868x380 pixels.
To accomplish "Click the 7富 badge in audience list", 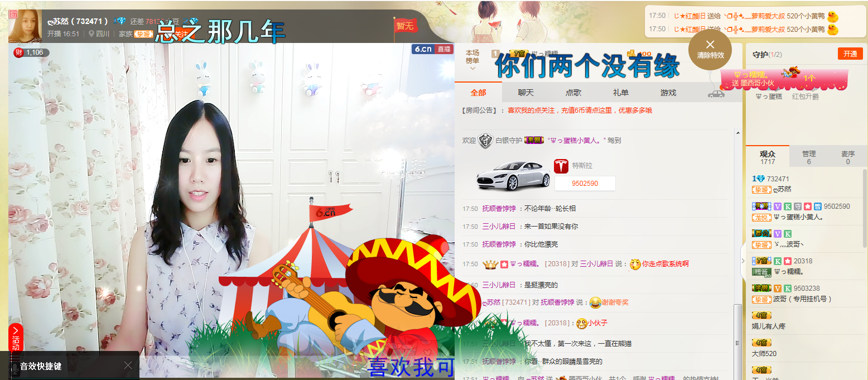I will click(x=761, y=261).
